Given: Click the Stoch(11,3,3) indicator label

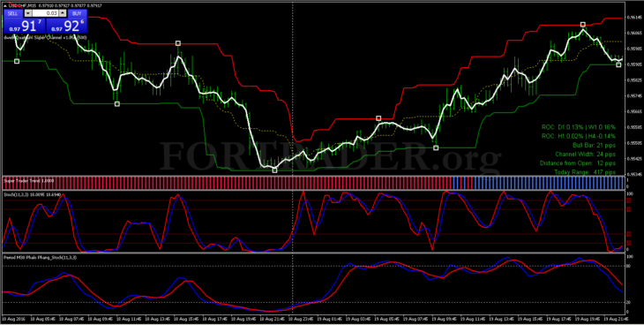Looking at the screenshot, I should tap(26, 193).
